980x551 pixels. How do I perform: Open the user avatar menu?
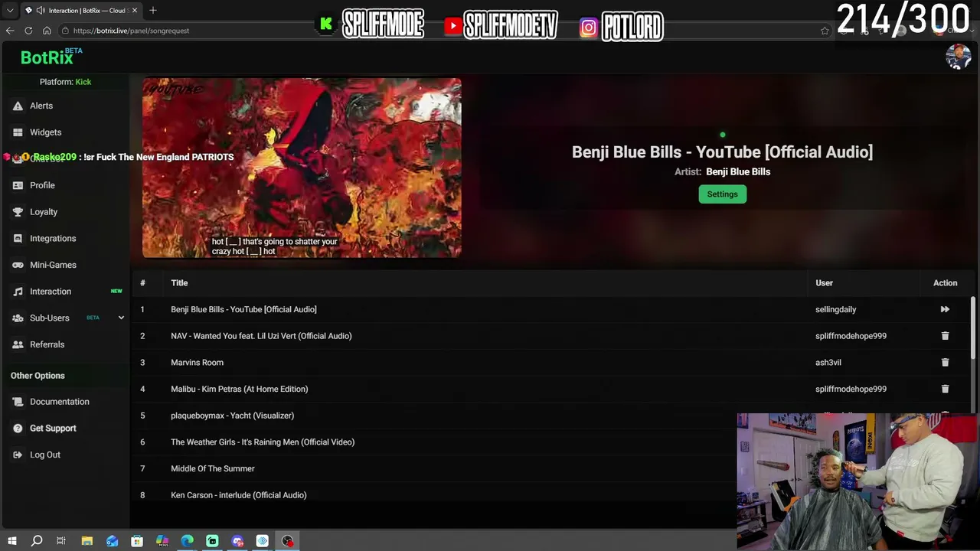(x=958, y=57)
